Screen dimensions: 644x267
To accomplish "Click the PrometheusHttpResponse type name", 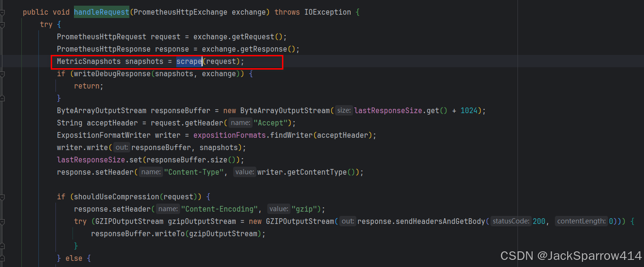I will 104,49.
